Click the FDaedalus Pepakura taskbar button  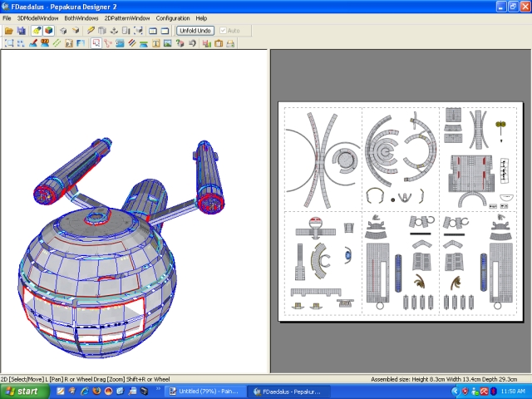(290, 392)
